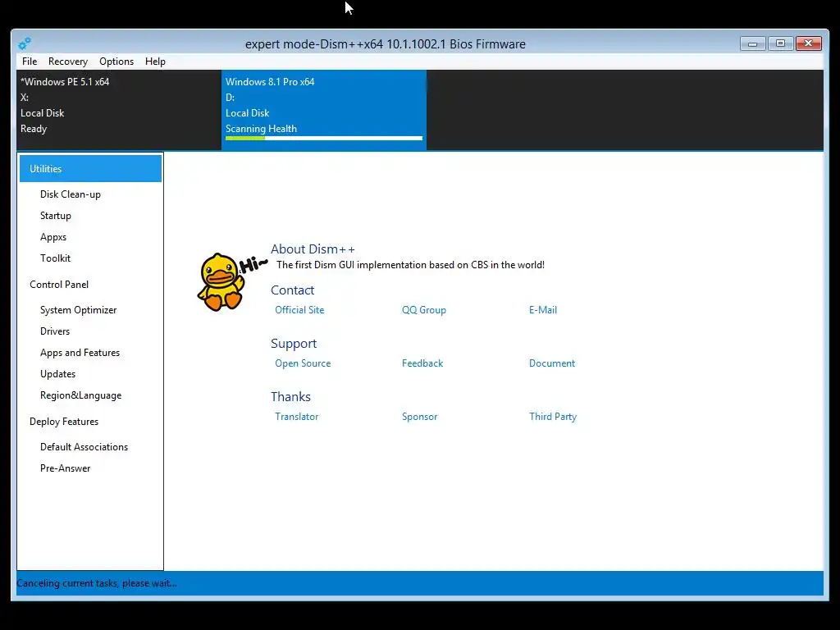Select the Control Panel section header

pyautogui.click(x=59, y=285)
